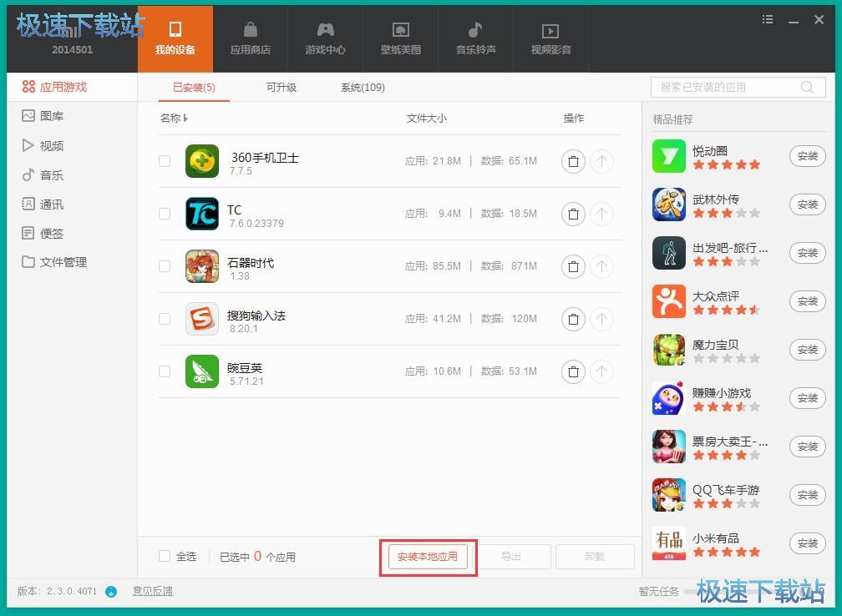Viewport: 842px width, 616px height.
Task: Open the 小米有品 recommended app icon
Action: (x=669, y=543)
